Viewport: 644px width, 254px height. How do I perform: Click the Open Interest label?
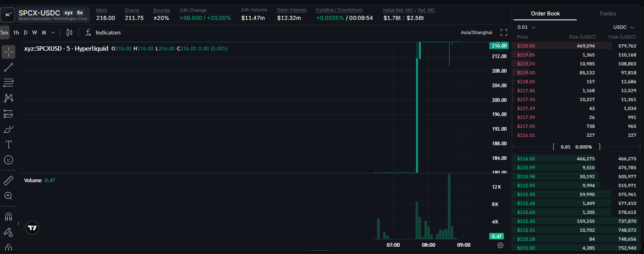coord(292,10)
